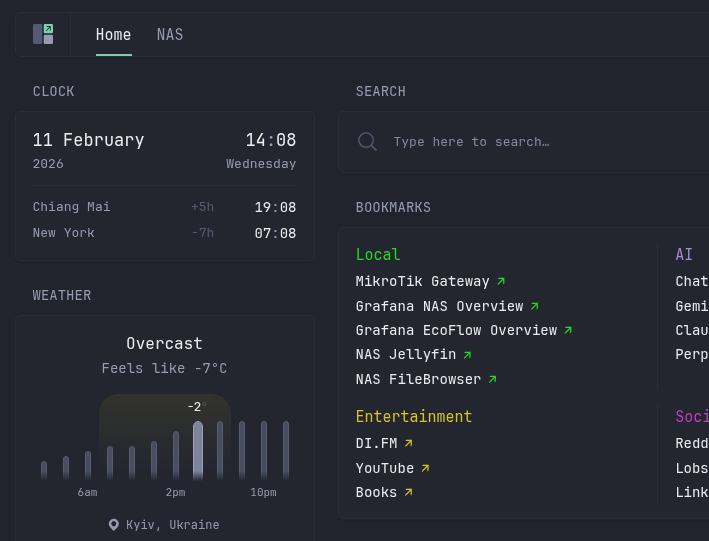
Task: Click arrow icon beside Grafana NAS Overview
Action: 534,306
